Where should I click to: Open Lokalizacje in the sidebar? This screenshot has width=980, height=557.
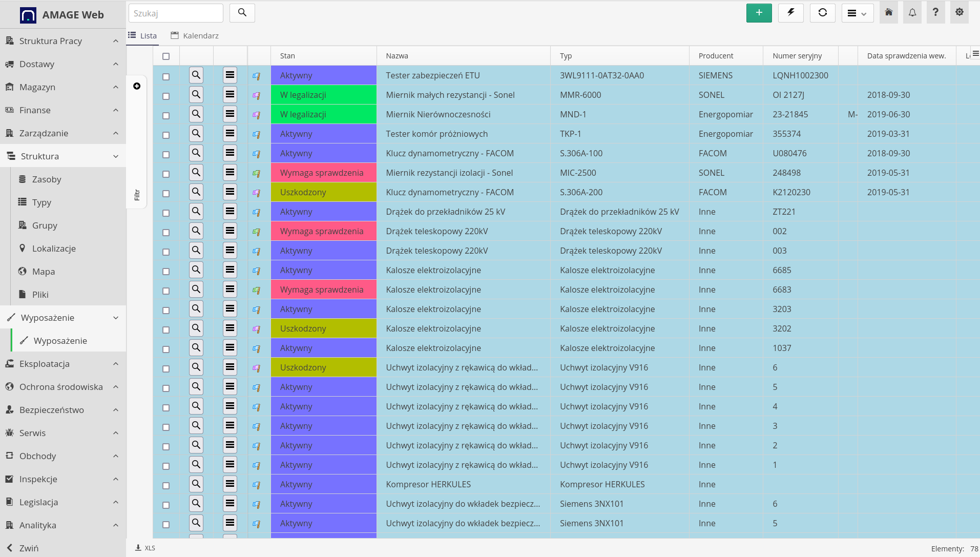(54, 249)
